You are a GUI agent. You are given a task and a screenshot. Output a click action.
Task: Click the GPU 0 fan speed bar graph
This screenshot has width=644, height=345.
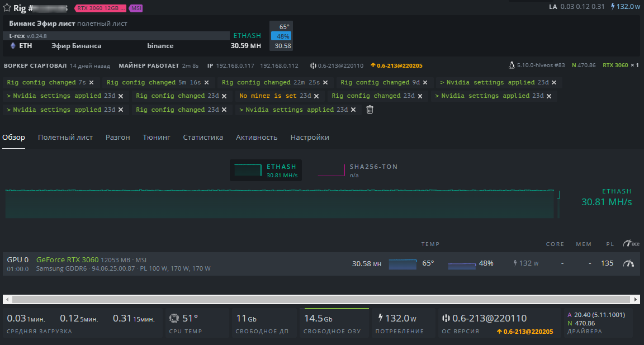click(462, 266)
